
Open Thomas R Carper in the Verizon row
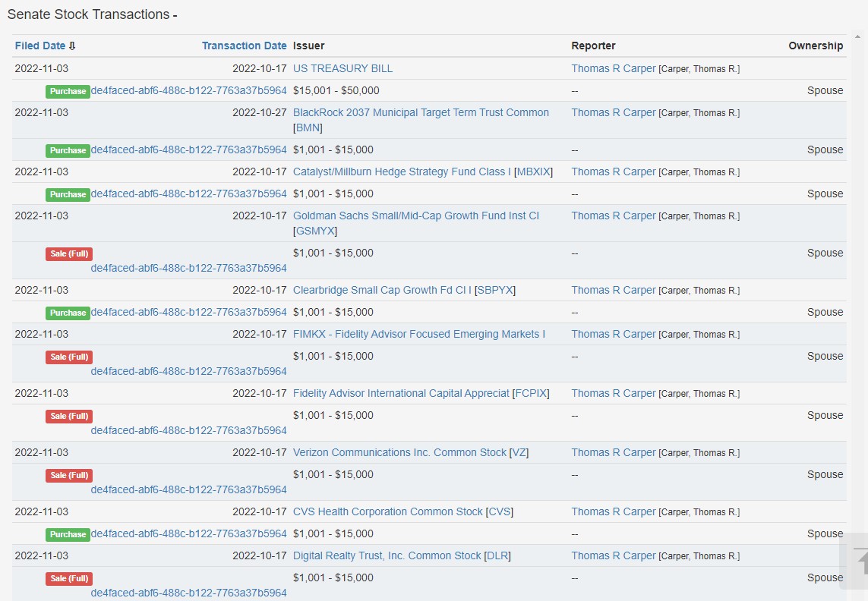[x=614, y=453]
